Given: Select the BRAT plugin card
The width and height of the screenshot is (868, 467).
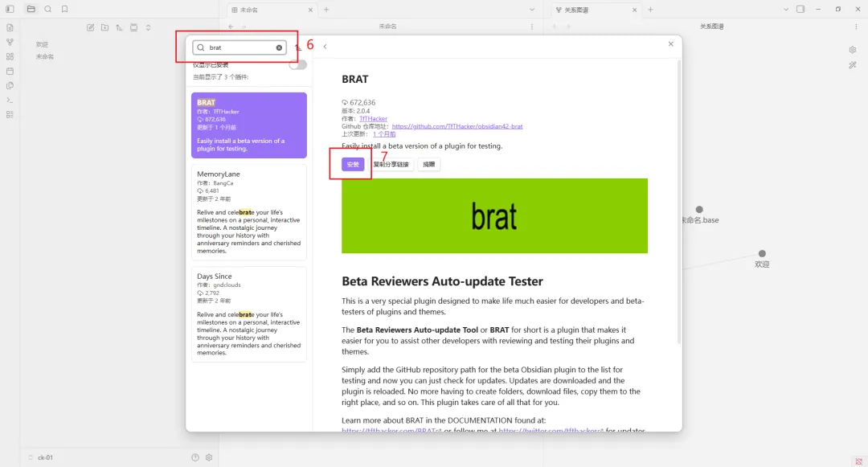Looking at the screenshot, I should pyautogui.click(x=249, y=125).
